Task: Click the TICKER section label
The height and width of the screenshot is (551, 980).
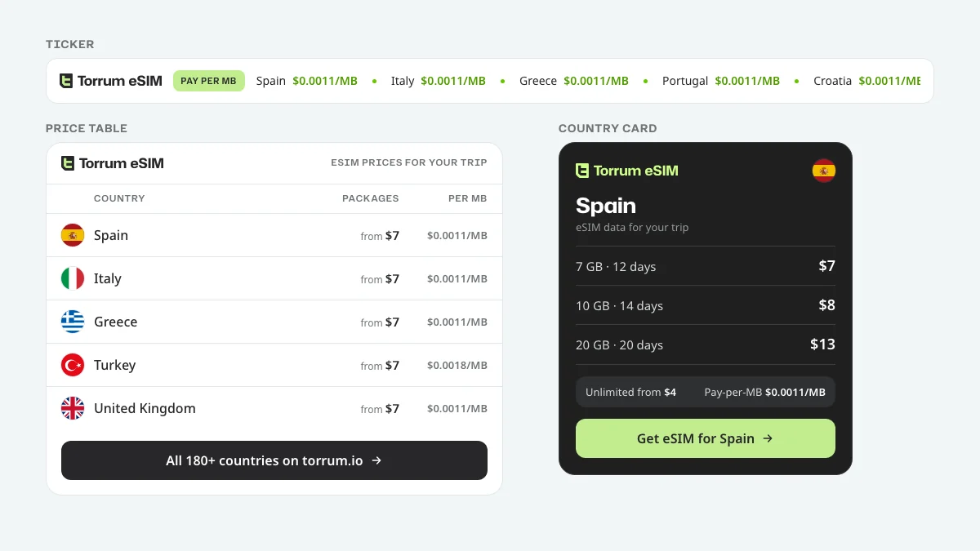Action: coord(70,44)
